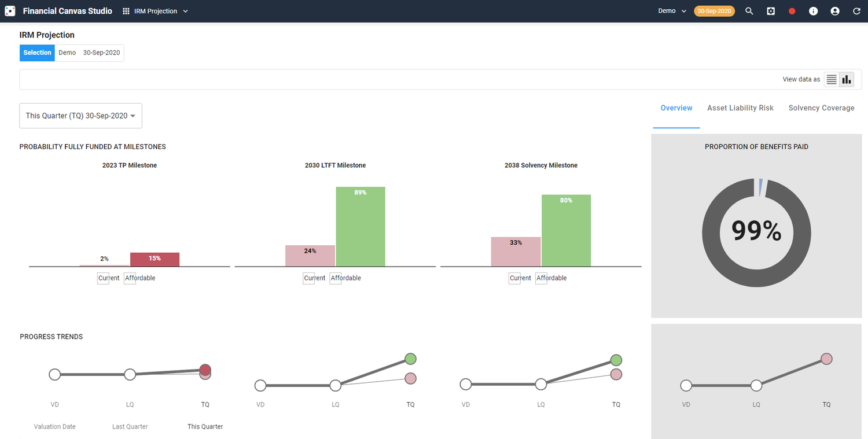Click the pink TQ marker in benefits paid trend
The width and height of the screenshot is (868, 439).
click(x=826, y=359)
